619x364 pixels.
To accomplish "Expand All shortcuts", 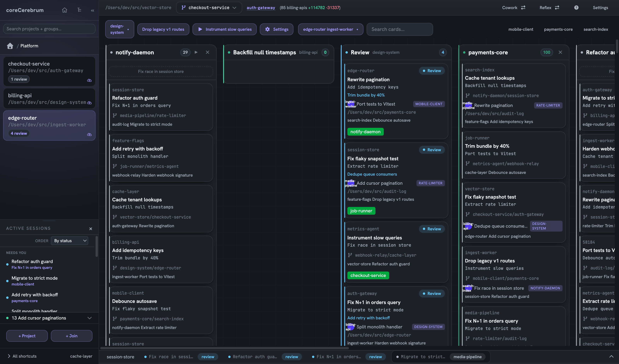I will (22, 356).
